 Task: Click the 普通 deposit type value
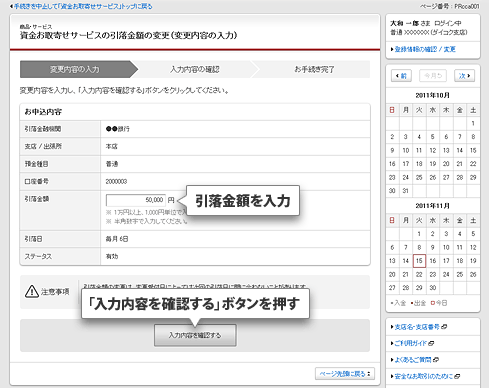click(x=112, y=164)
